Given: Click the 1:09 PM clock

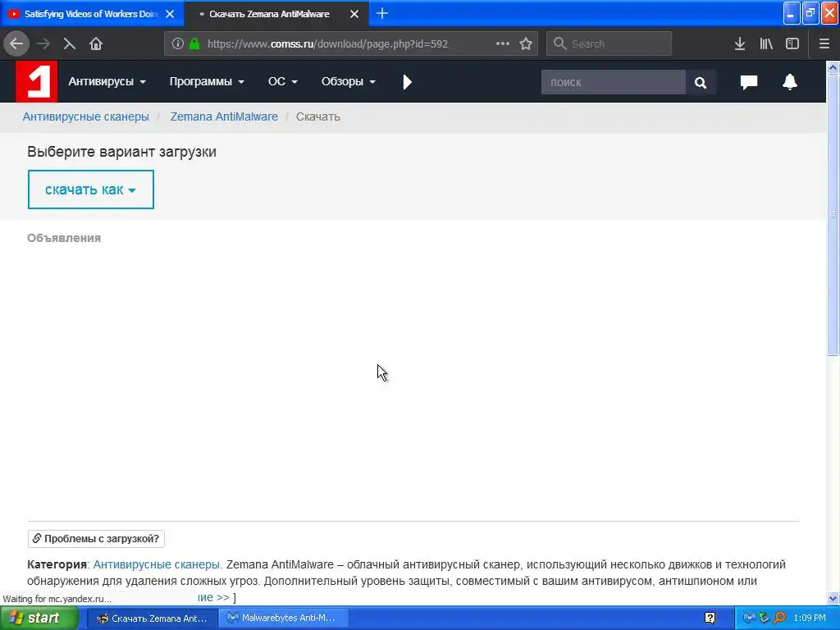Looking at the screenshot, I should click(810, 619).
